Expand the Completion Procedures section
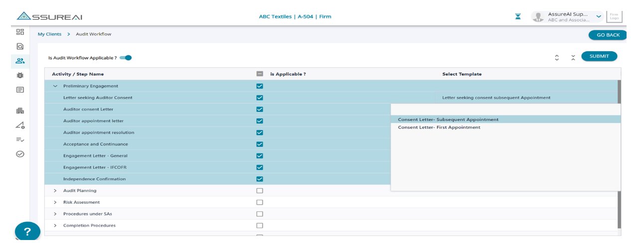 tap(55, 226)
